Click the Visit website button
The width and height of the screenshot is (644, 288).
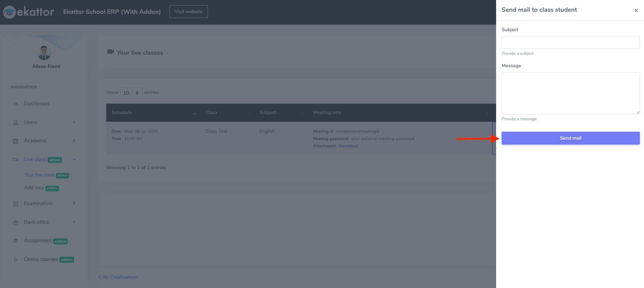coord(189,11)
